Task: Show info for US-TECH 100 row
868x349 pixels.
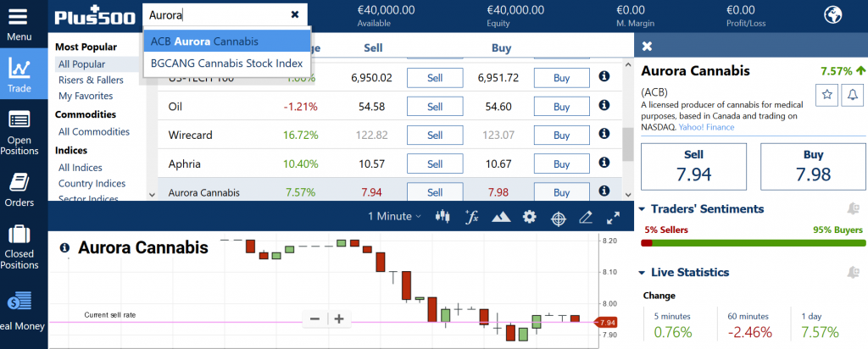Action: click(x=604, y=75)
